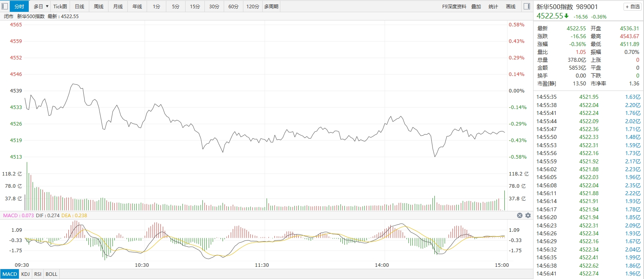Click the 最高 value 4543.67

629,36
